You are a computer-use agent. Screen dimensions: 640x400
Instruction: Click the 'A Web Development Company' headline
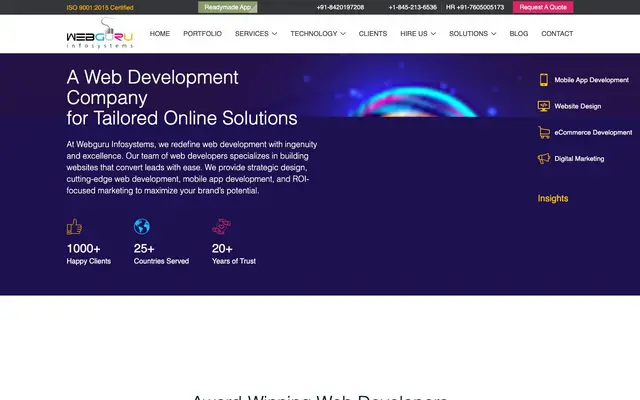182,98
